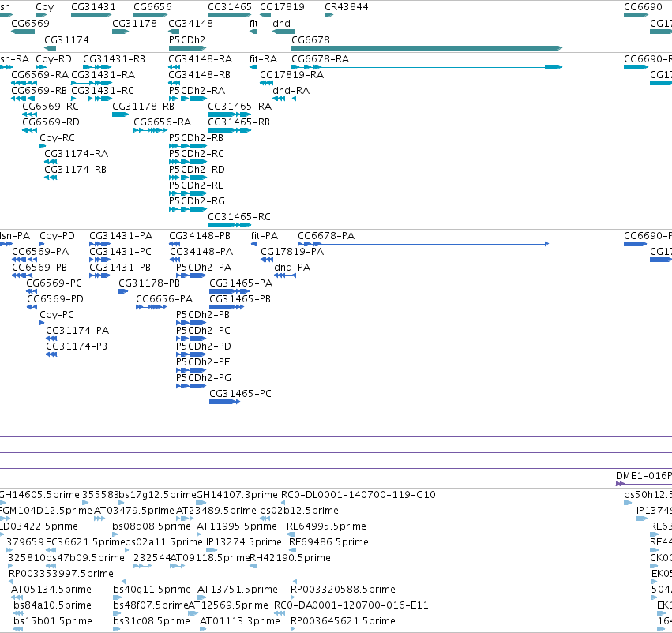
Task: Select protein CG6656-PA
Action: click(x=164, y=299)
